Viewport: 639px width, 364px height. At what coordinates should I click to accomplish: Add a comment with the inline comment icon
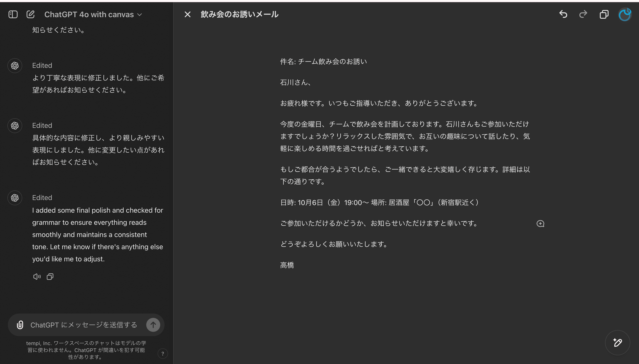(540, 224)
